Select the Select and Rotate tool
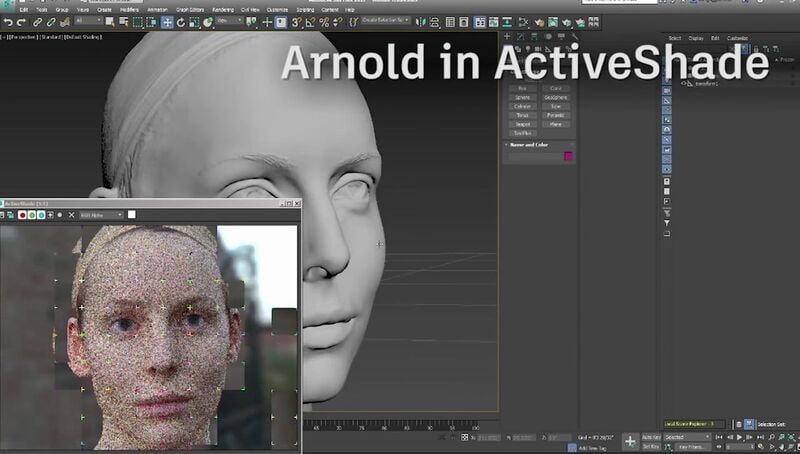The height and width of the screenshot is (454, 800). point(181,21)
